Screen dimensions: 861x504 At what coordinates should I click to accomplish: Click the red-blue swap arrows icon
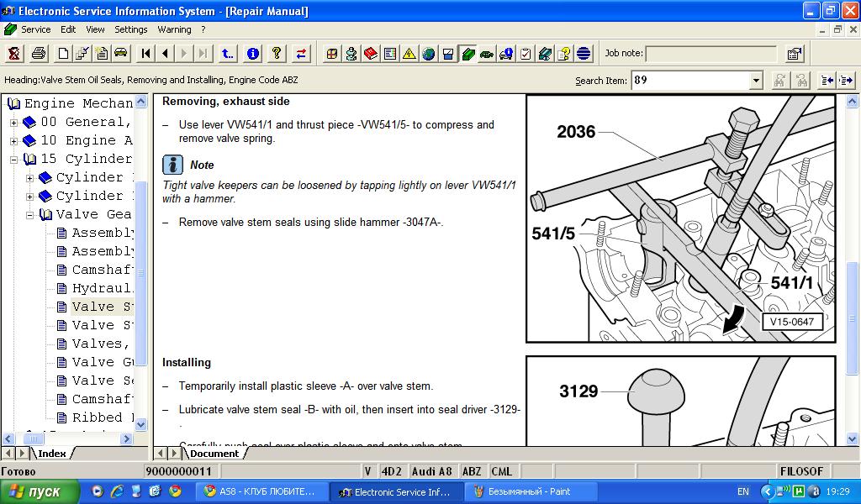301,54
